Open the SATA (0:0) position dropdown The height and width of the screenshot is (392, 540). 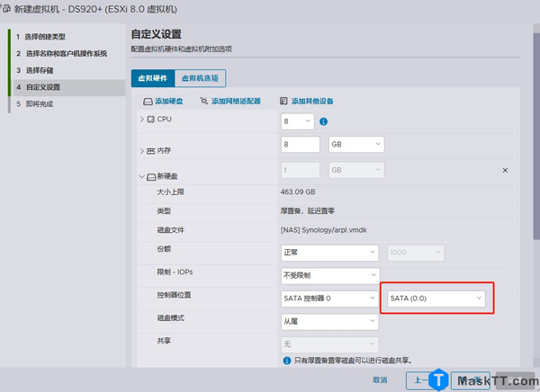(x=436, y=298)
